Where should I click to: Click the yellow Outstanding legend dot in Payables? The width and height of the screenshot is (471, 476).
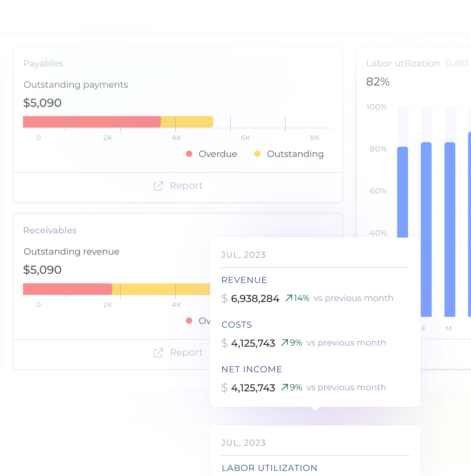pos(257,154)
